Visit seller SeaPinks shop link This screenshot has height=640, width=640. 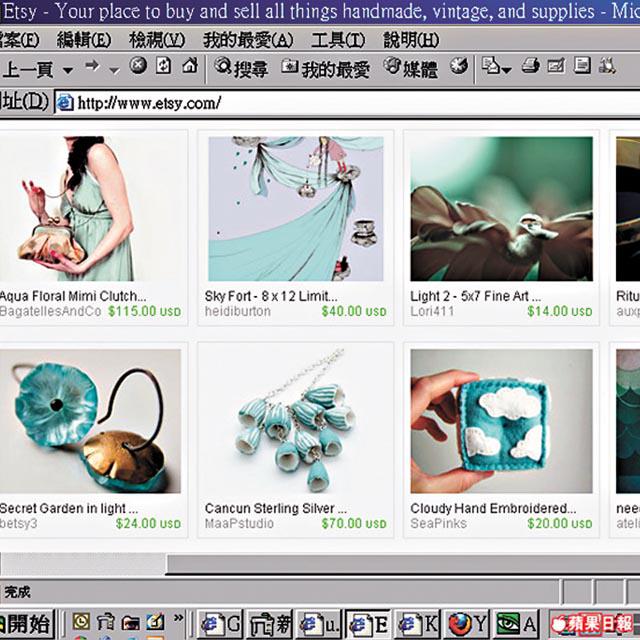(x=438, y=524)
